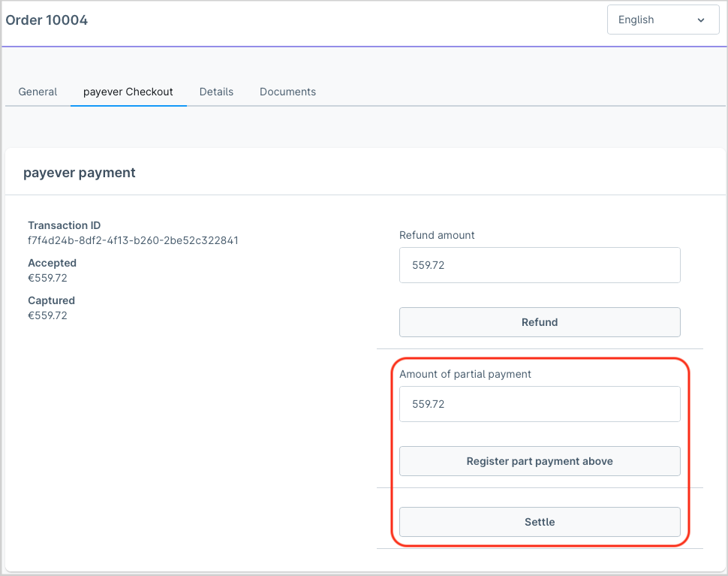Click the Transaction ID label
728x576 pixels.
click(x=64, y=225)
